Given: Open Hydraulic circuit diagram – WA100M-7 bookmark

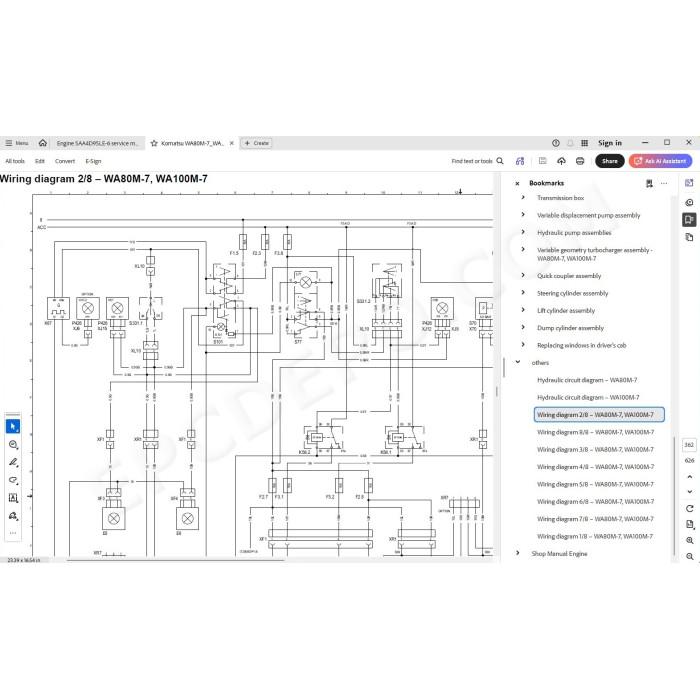Looking at the screenshot, I should coord(588,397).
